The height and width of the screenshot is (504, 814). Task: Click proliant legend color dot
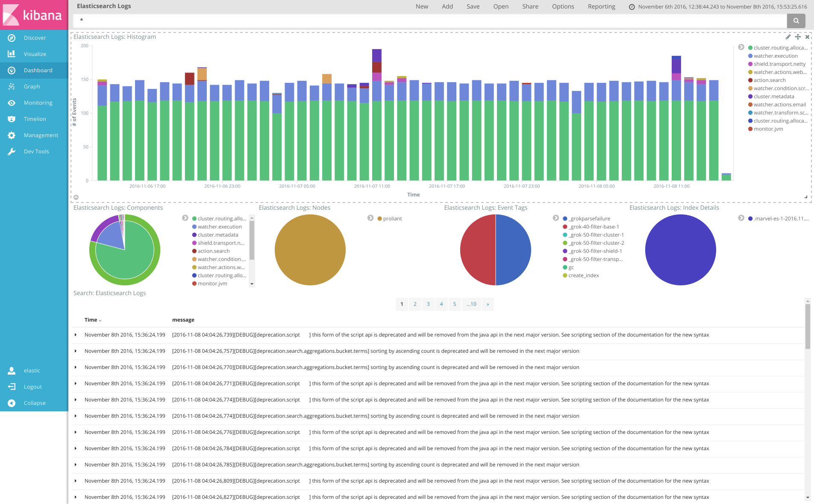(x=379, y=219)
